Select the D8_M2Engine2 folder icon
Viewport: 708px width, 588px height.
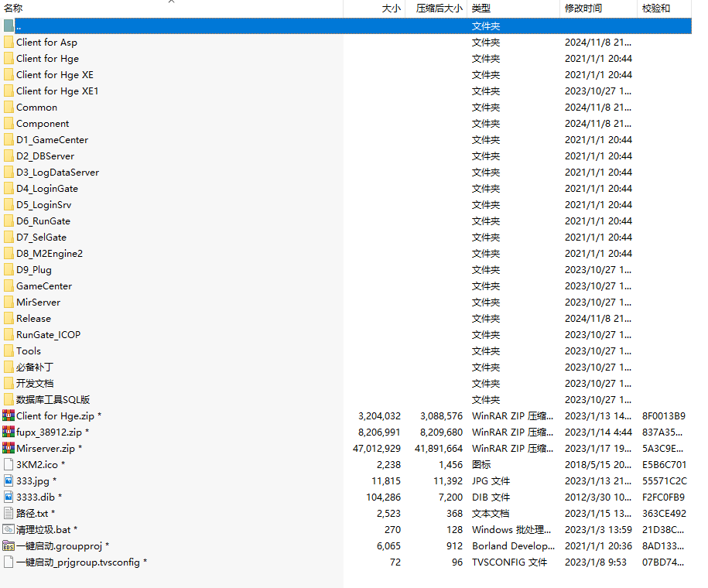pos(9,253)
